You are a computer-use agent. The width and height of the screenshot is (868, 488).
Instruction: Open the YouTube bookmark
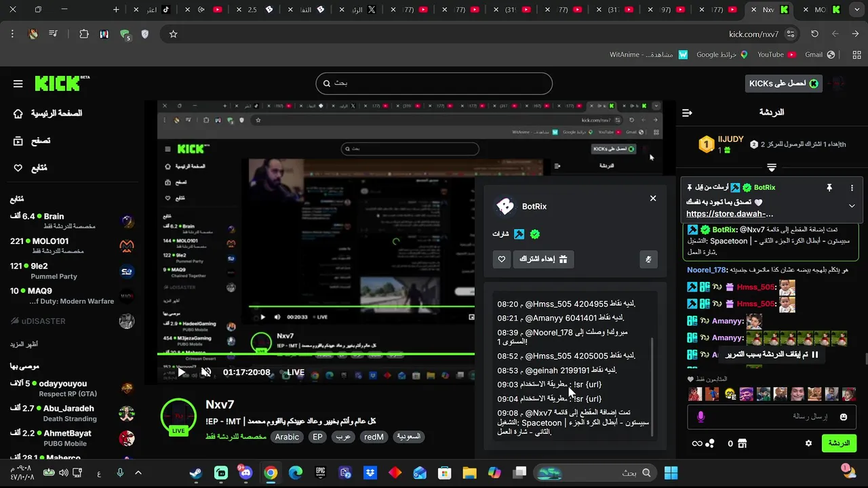(x=776, y=55)
